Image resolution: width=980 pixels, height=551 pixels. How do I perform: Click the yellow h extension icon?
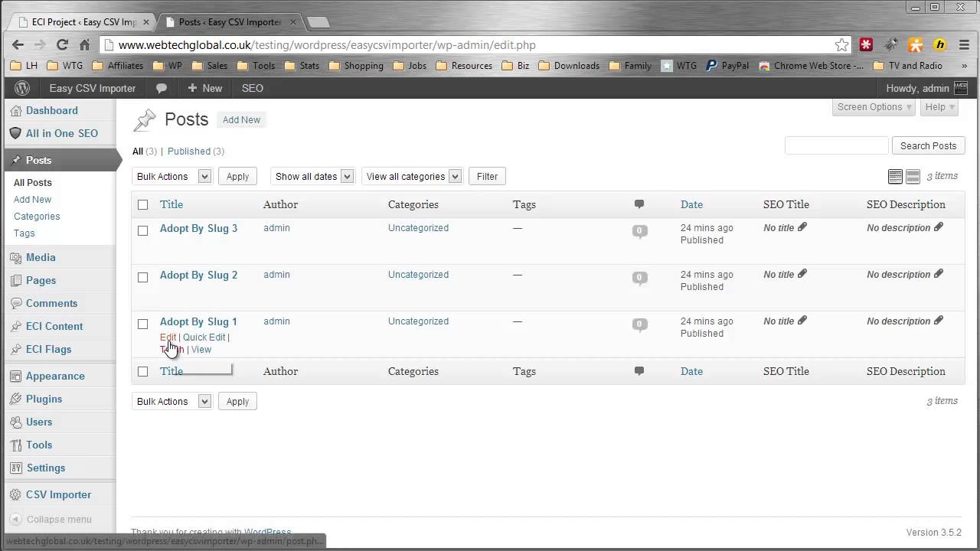pyautogui.click(x=940, y=45)
